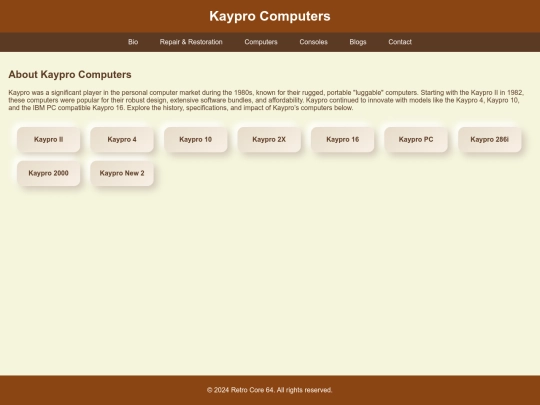
Task: Visit the Blogs section
Action: [358, 42]
